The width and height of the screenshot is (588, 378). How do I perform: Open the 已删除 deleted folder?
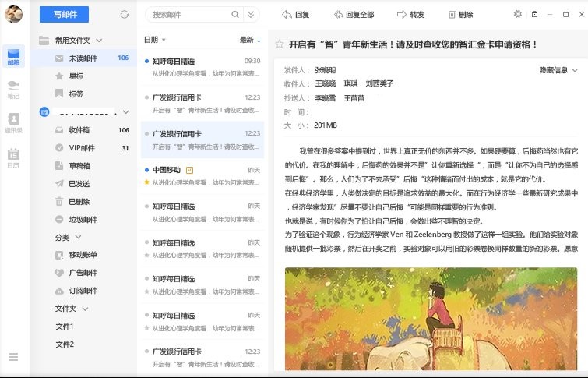[84, 202]
